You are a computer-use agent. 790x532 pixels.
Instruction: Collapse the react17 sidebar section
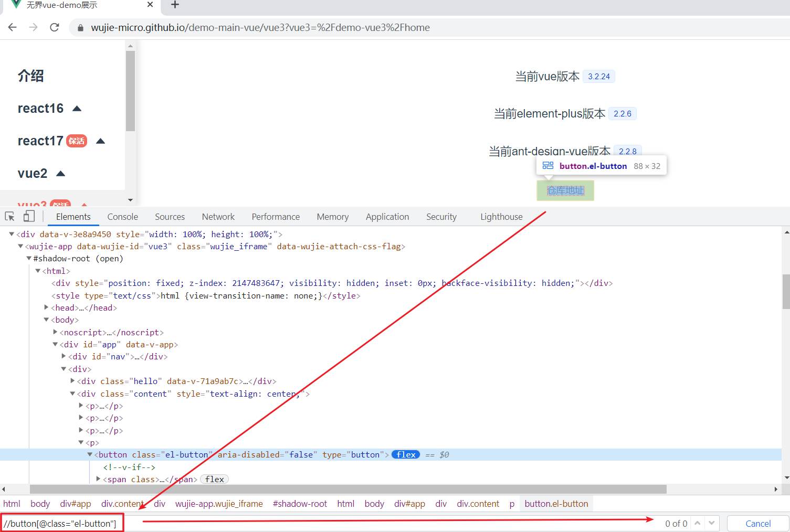pyautogui.click(x=100, y=141)
